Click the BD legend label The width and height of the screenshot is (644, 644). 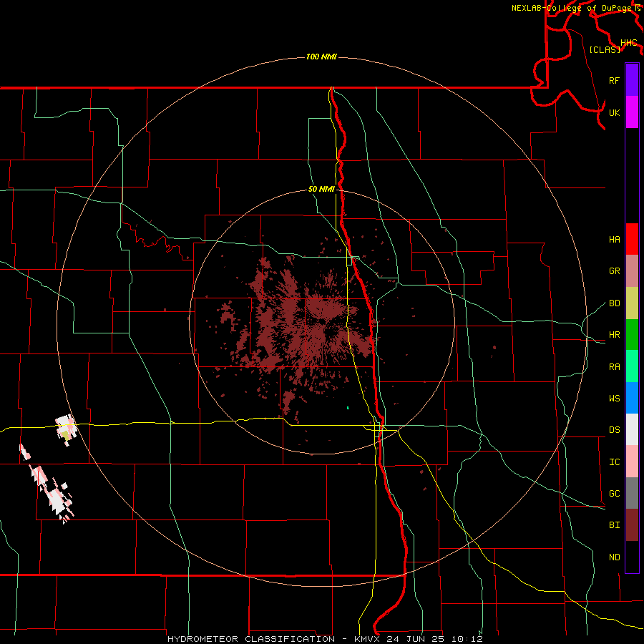[614, 303]
